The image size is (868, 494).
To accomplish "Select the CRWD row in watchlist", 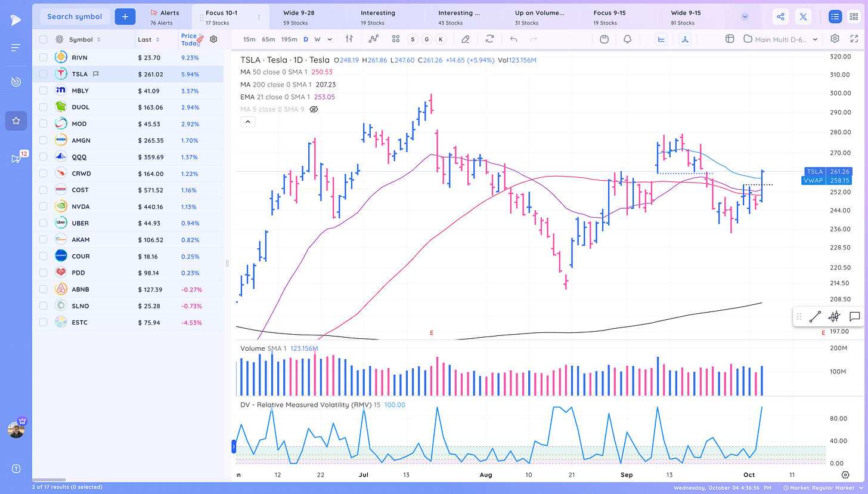I will pyautogui.click(x=128, y=174).
